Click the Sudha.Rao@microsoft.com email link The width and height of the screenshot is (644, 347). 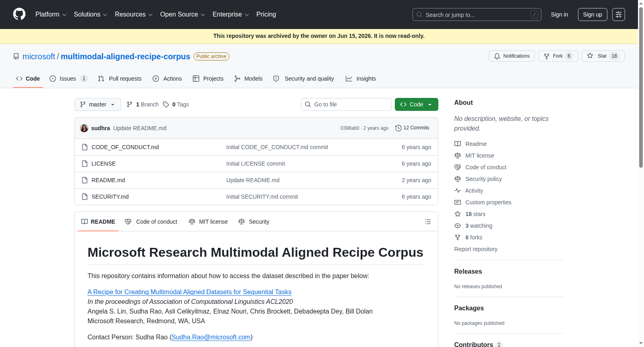coord(211,337)
